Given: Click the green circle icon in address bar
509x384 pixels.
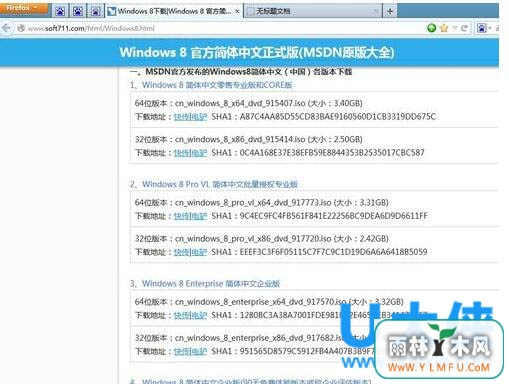Looking at the screenshot, I should coord(432,28).
